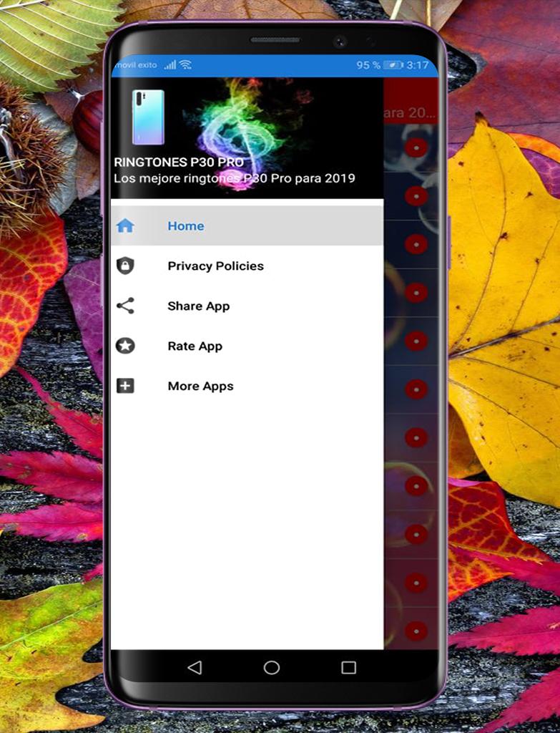Open Privacy Policies from the drawer
The image size is (560, 733).
tap(247, 266)
